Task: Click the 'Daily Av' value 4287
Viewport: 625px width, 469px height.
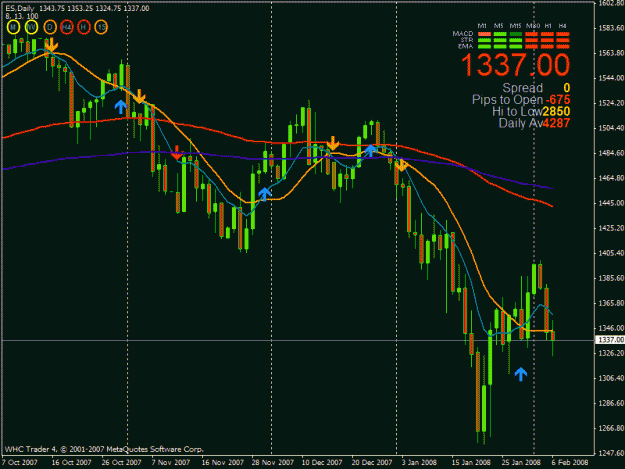Action: click(556, 123)
